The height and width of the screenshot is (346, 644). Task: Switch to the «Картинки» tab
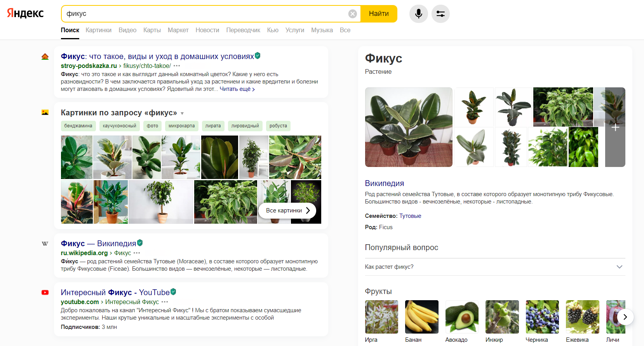pos(98,30)
